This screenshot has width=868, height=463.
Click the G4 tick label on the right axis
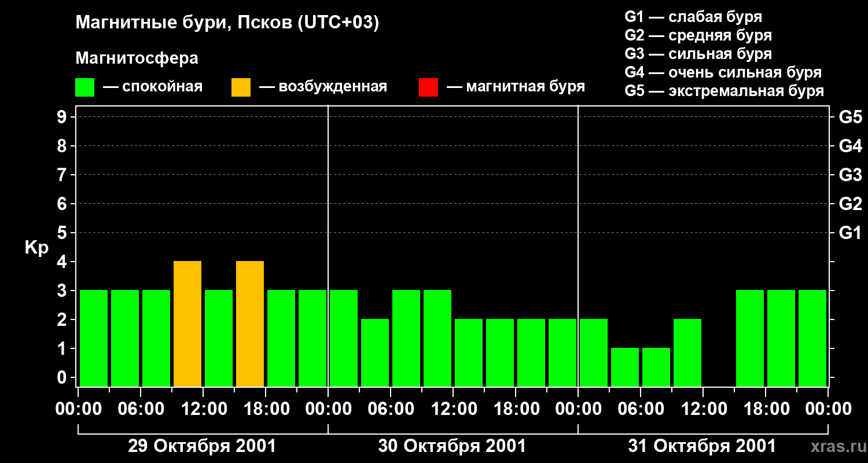tap(850, 146)
